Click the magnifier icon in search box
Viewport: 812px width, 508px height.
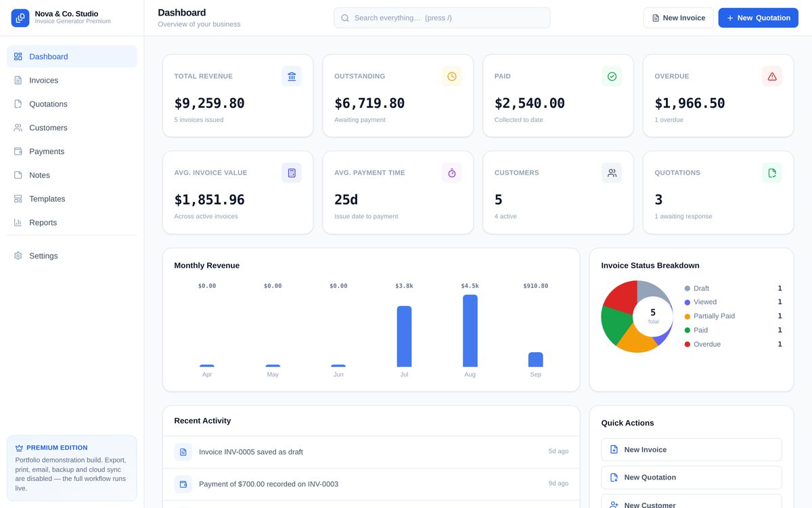coord(345,18)
